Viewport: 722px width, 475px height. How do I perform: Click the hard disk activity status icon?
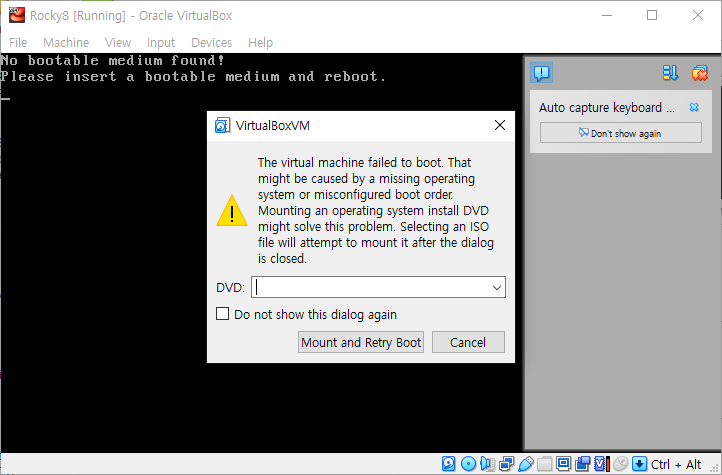tap(448, 463)
